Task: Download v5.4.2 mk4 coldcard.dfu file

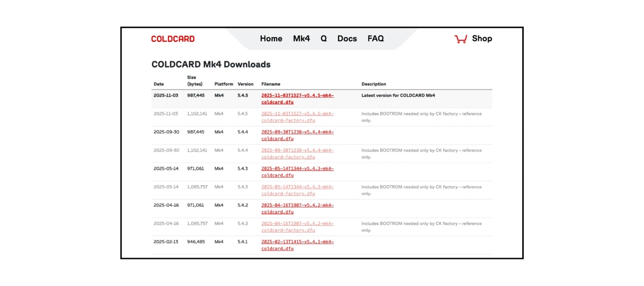Action: [297, 208]
